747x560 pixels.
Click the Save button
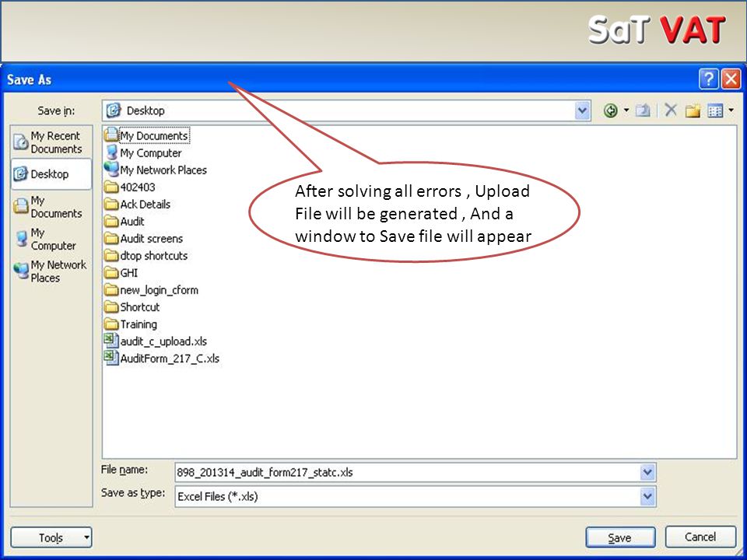[x=620, y=537]
